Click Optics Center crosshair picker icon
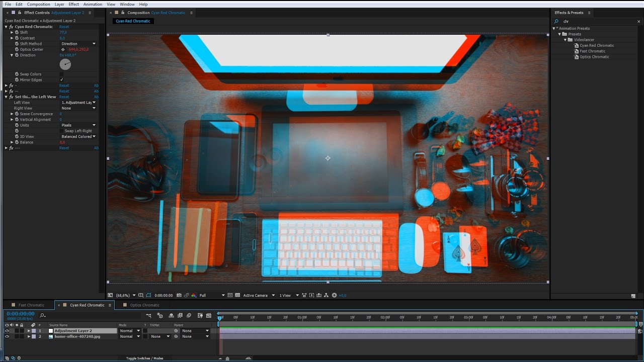Screen dimensions: 644x362 [63, 49]
